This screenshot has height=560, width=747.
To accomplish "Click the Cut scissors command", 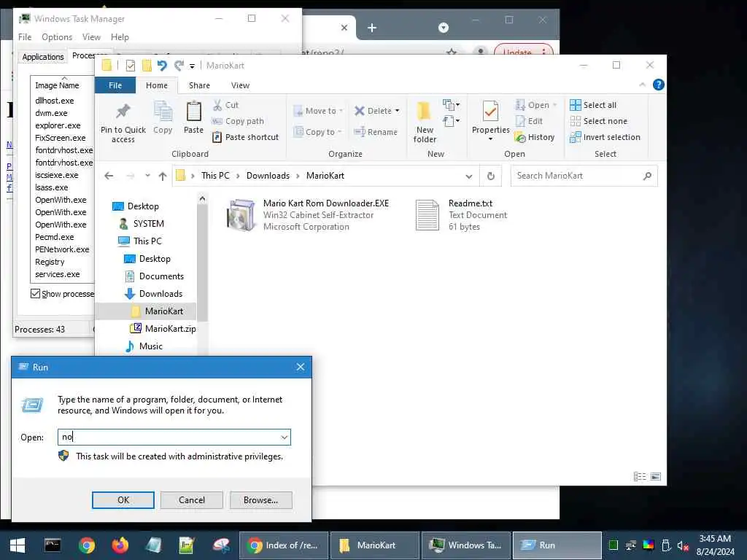I will pos(225,105).
